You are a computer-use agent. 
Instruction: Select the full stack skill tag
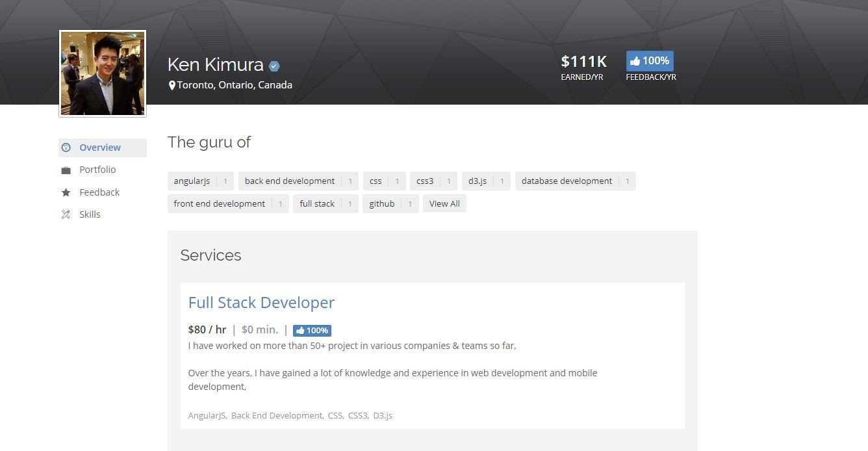[325, 204]
